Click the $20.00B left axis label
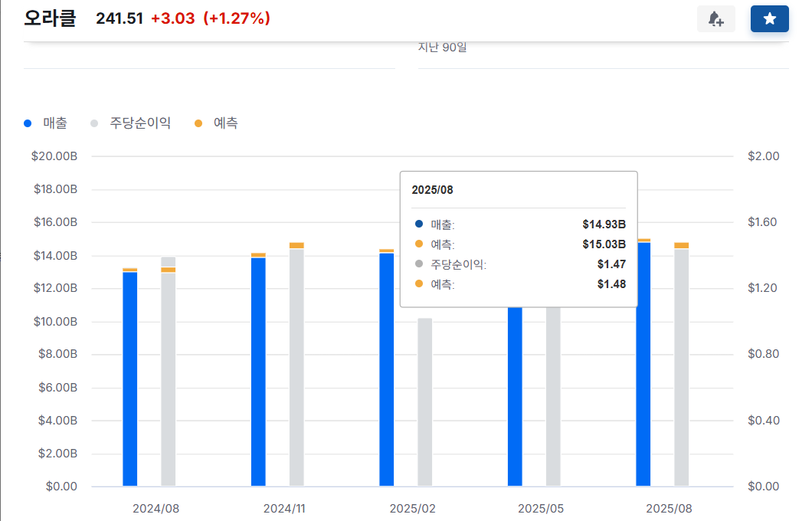Viewport: 812px width, 521px height. pyautogui.click(x=54, y=156)
